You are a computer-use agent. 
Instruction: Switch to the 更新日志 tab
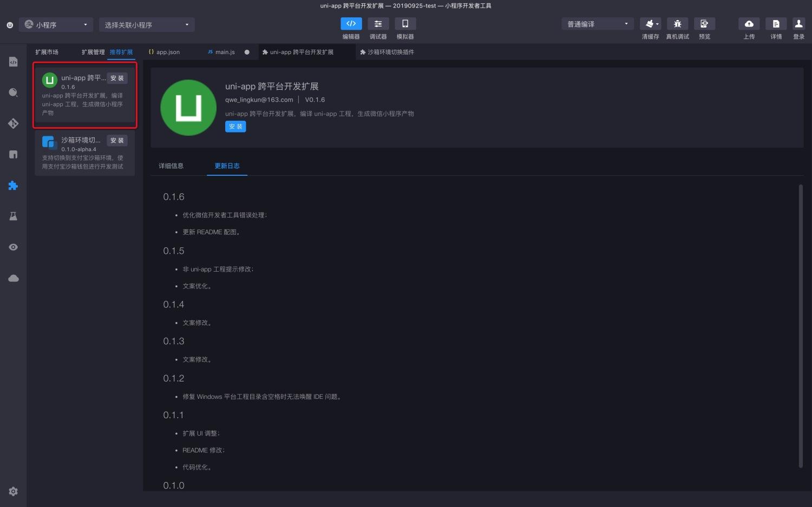coord(227,166)
